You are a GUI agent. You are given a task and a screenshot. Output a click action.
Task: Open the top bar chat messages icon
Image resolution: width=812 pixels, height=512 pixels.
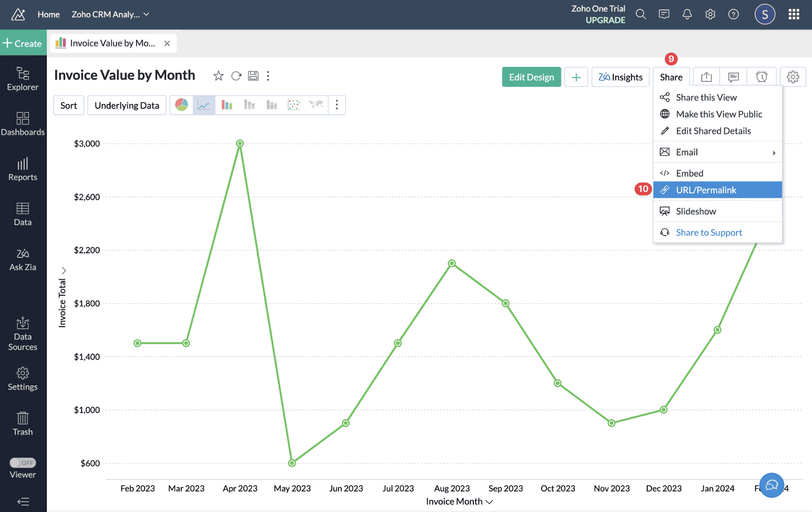664,14
